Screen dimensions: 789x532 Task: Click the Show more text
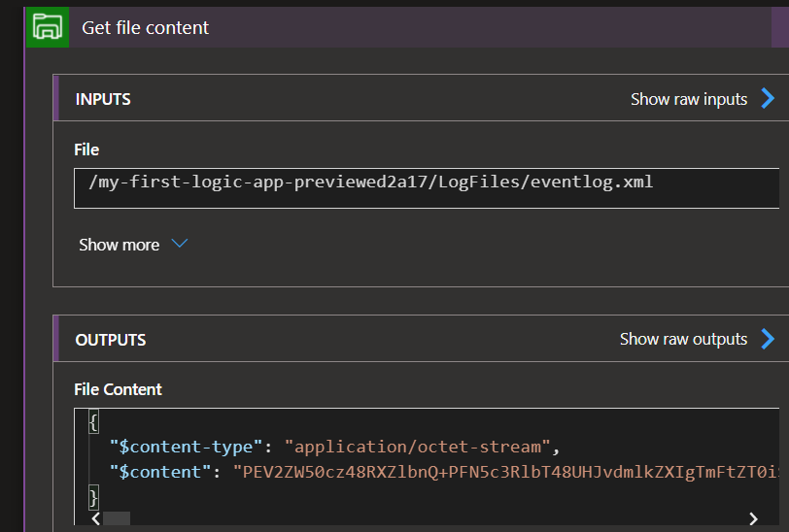coord(119,245)
